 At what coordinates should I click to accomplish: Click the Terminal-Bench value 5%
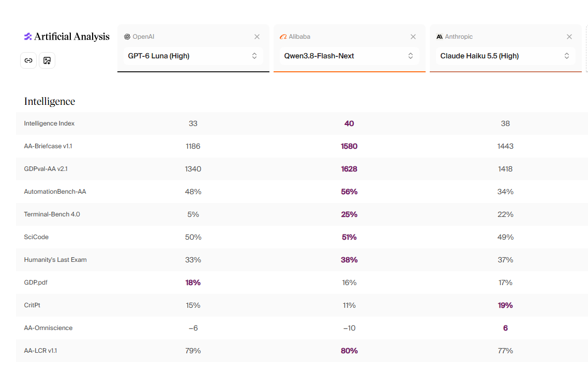tap(193, 214)
